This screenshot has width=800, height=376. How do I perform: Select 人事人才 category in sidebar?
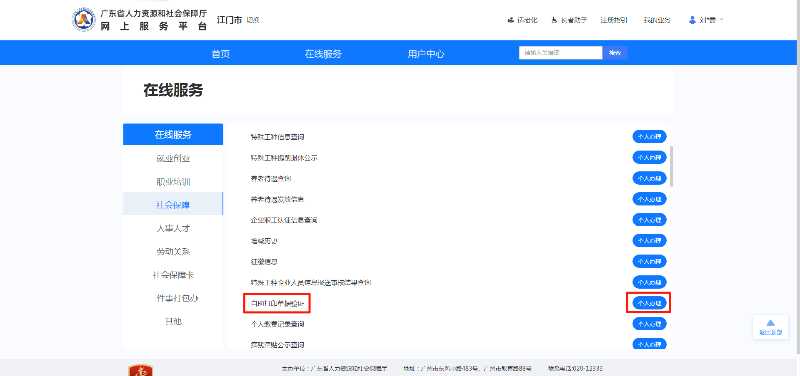[173, 228]
